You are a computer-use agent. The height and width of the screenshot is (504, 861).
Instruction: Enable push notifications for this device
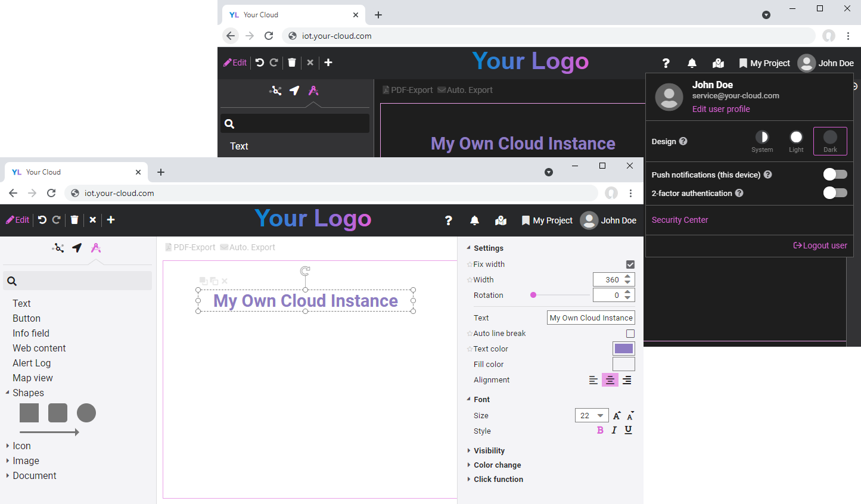tap(835, 174)
